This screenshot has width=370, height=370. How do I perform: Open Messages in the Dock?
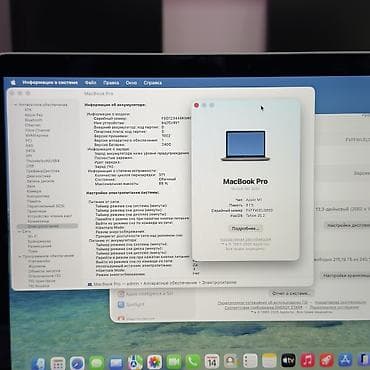97,363
